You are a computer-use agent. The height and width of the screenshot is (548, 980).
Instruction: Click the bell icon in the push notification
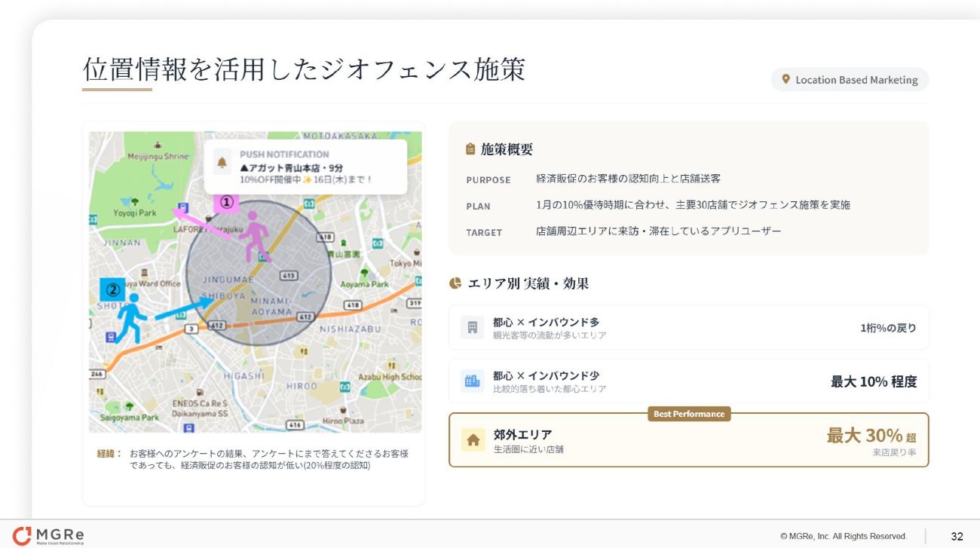pyautogui.click(x=222, y=161)
